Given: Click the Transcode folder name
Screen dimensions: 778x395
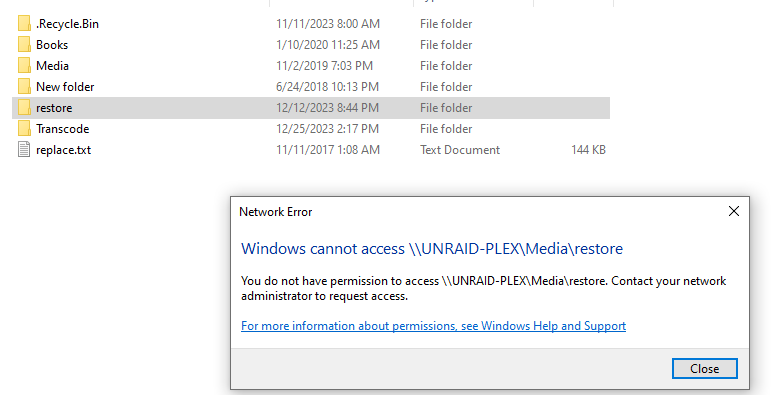Looking at the screenshot, I should coord(63,129).
